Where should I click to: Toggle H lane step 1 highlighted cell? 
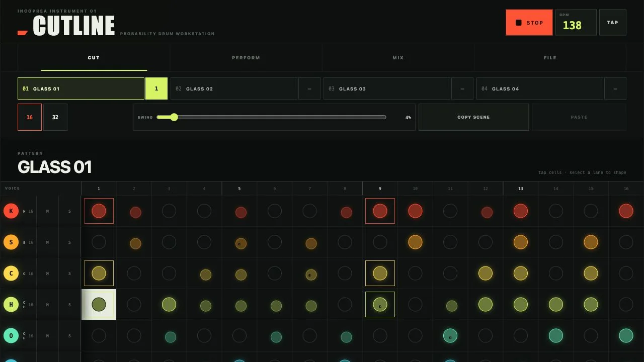point(99,304)
